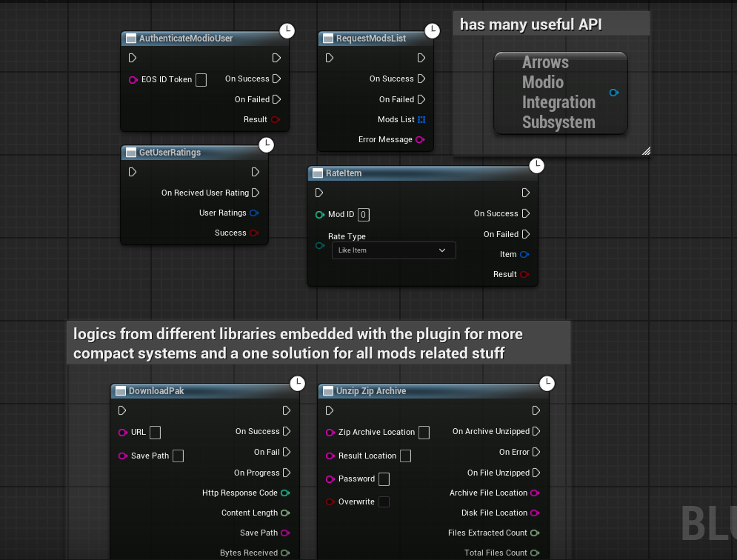
Task: Click DownloadPak Content Length output pin
Action: (x=285, y=513)
